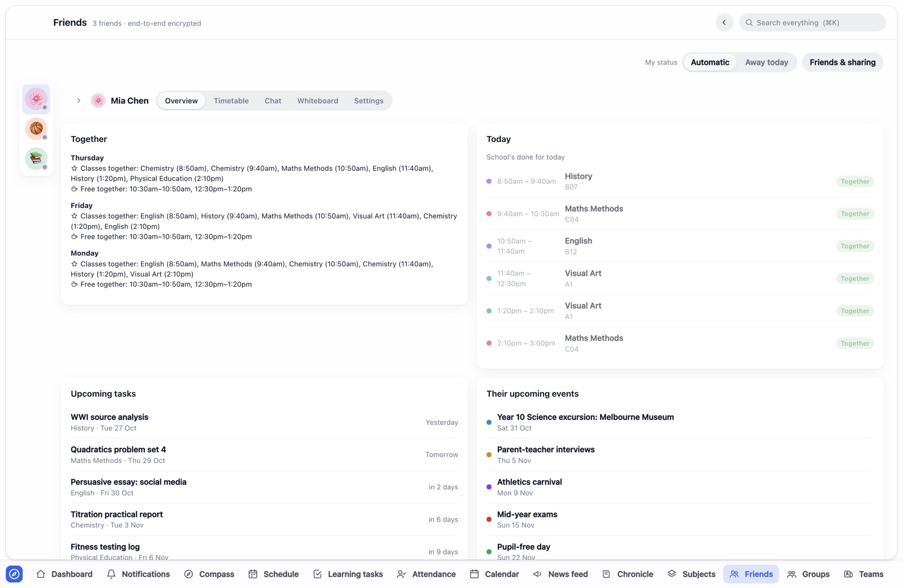Click the English 10:50am class row
The width and height of the screenshot is (903, 588).
(680, 246)
